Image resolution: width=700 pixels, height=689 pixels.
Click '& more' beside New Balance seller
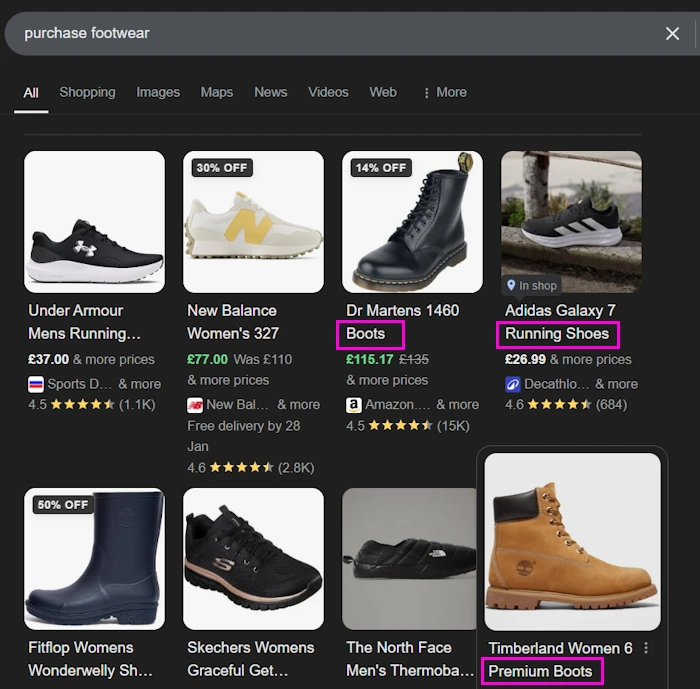click(299, 405)
